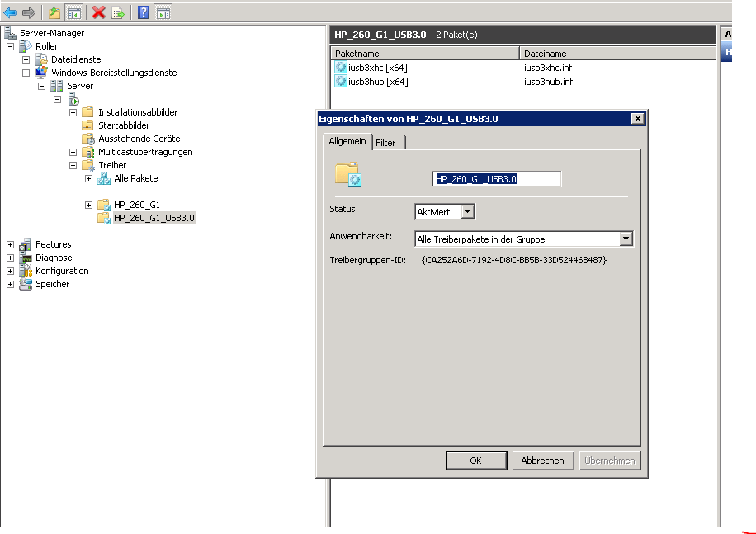Toggle the console tree pane icon
The image size is (756, 534).
(73, 12)
